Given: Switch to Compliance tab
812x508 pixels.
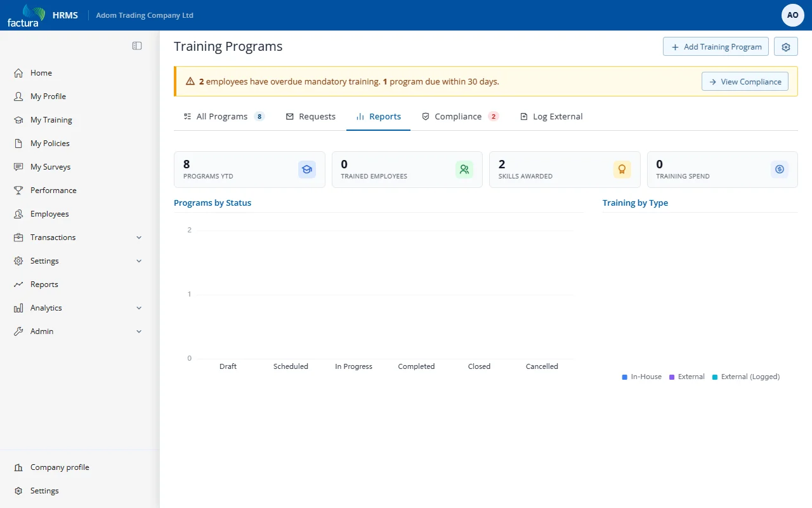Looking at the screenshot, I should coord(461,117).
